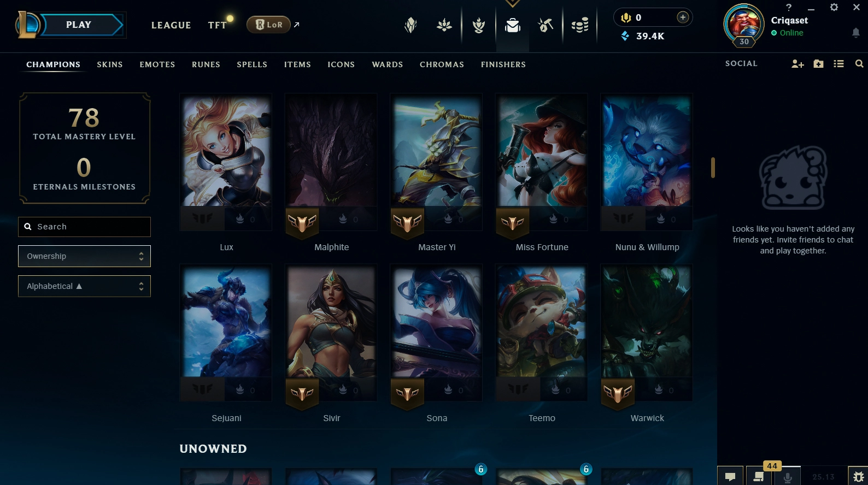The width and height of the screenshot is (868, 485).
Task: Toggle the social list view icon
Action: pyautogui.click(x=838, y=64)
